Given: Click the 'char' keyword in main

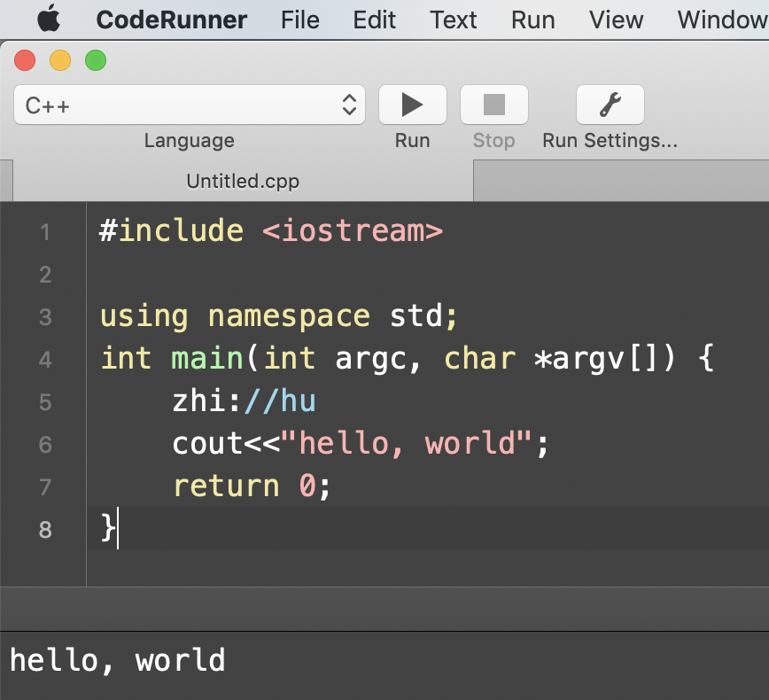Looking at the screenshot, I should point(480,359).
